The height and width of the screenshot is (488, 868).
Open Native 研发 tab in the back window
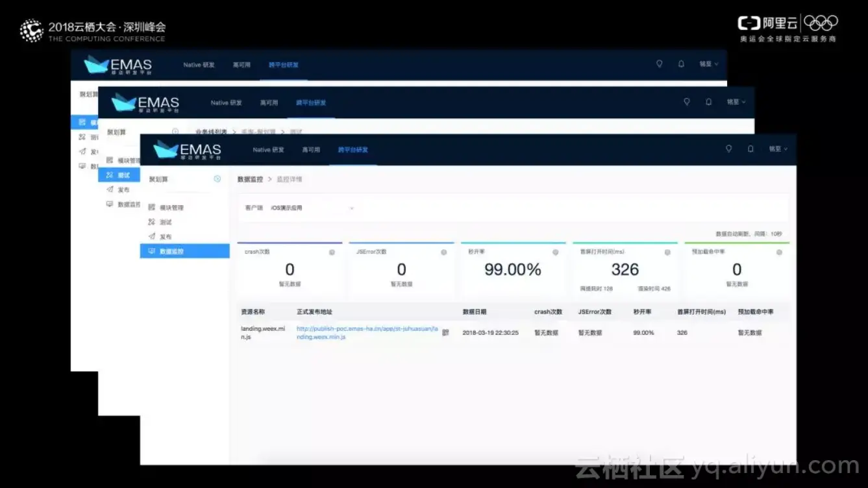click(x=199, y=65)
